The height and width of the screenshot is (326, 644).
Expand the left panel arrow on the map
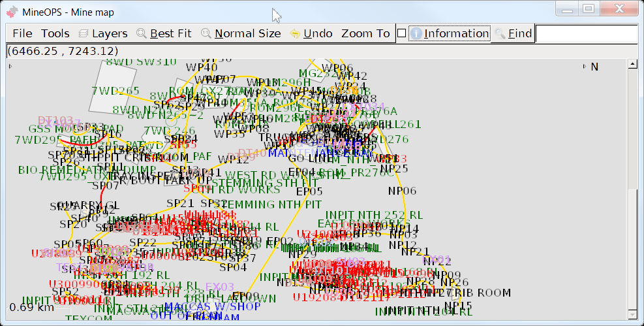10,66
